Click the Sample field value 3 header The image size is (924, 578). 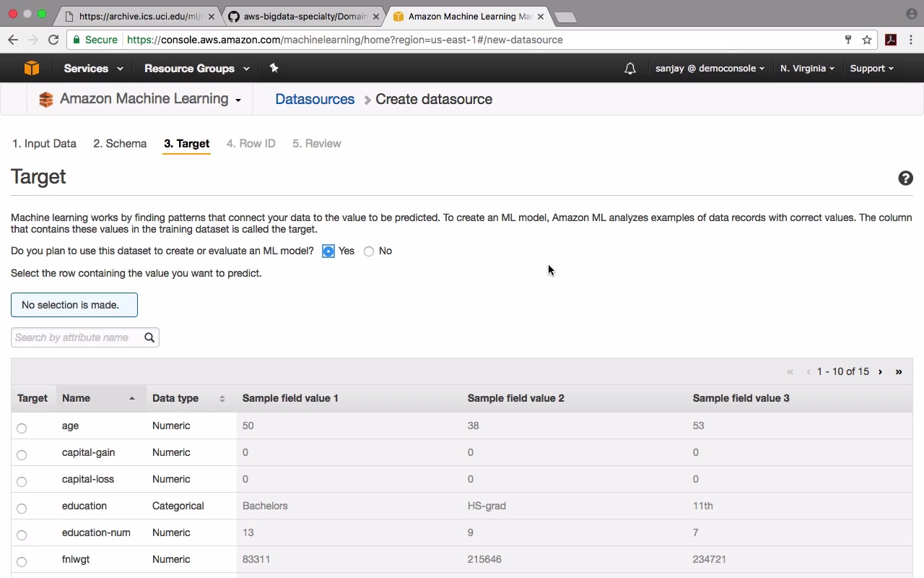(x=741, y=398)
